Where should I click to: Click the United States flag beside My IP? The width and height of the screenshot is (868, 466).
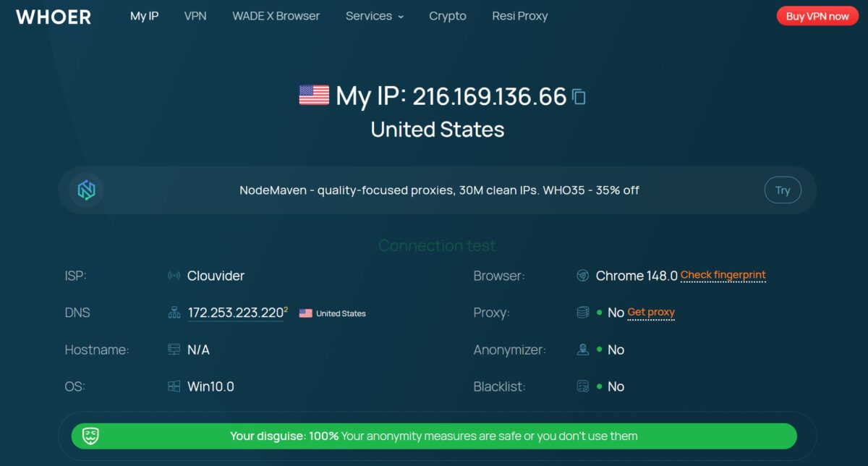314,96
